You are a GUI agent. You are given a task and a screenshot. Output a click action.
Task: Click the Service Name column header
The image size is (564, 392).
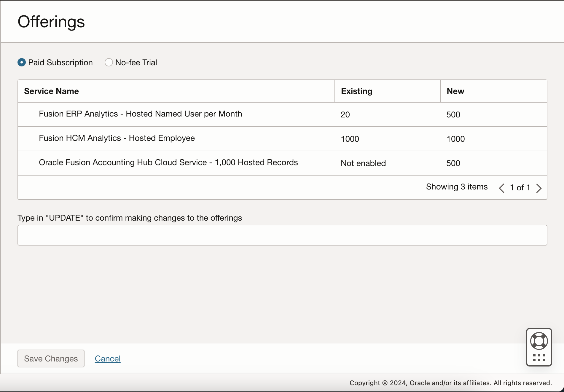51,91
